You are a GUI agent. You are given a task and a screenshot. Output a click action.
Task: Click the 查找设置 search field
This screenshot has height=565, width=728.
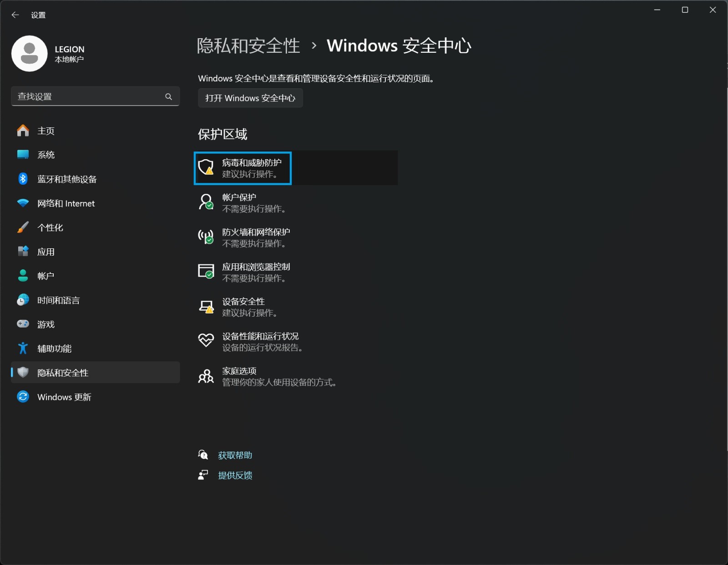coord(96,96)
